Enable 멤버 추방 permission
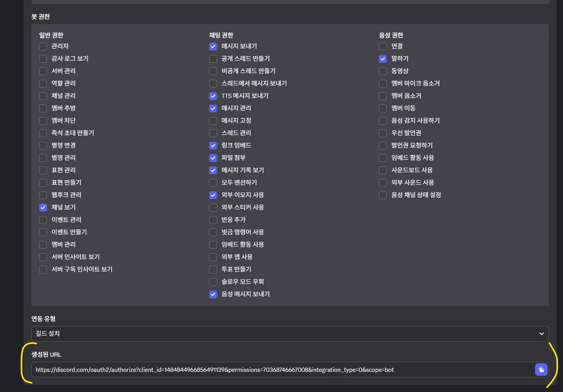 tap(43, 108)
